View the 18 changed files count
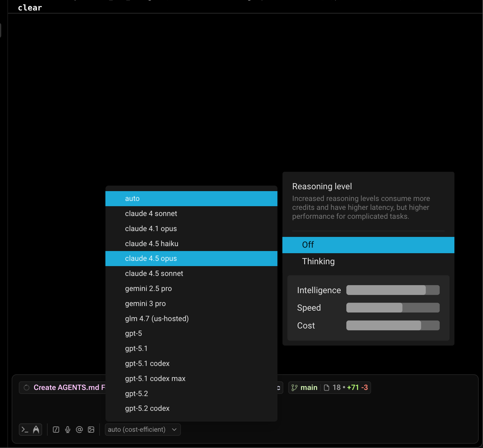The width and height of the screenshot is (483, 448). [336, 387]
